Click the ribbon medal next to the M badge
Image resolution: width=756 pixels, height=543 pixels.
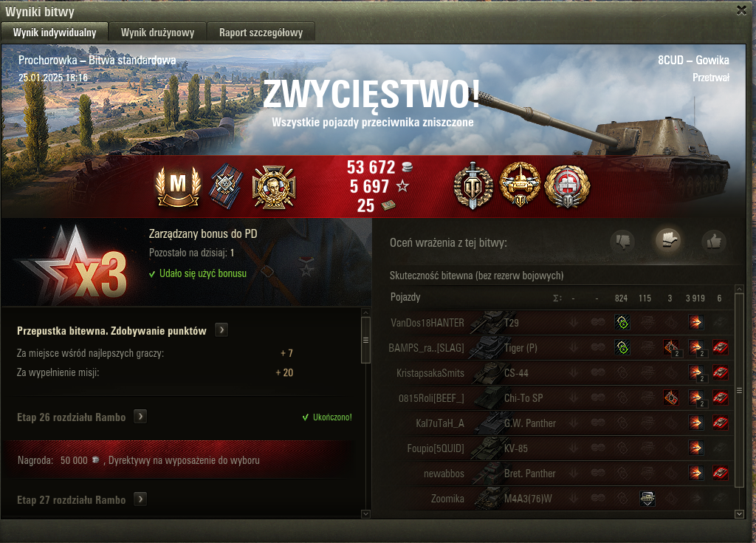pyautogui.click(x=226, y=186)
